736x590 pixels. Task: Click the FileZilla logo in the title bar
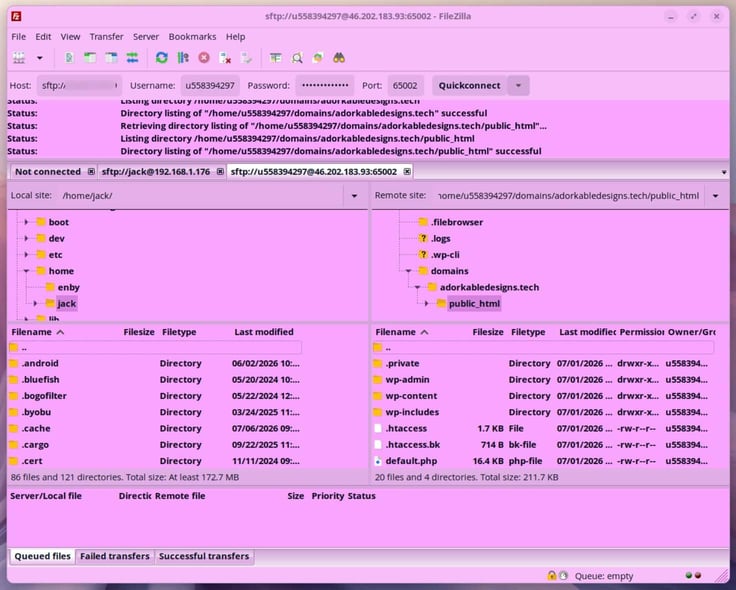coord(16,16)
